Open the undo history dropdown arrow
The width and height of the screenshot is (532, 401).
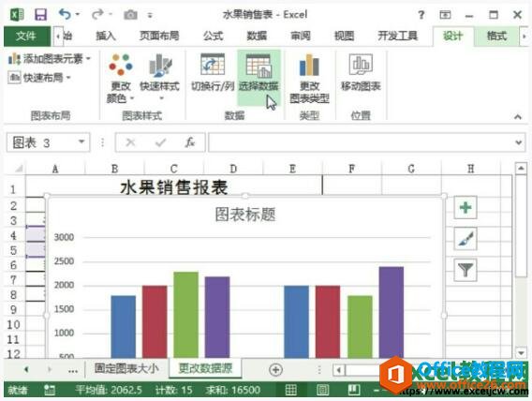point(78,15)
